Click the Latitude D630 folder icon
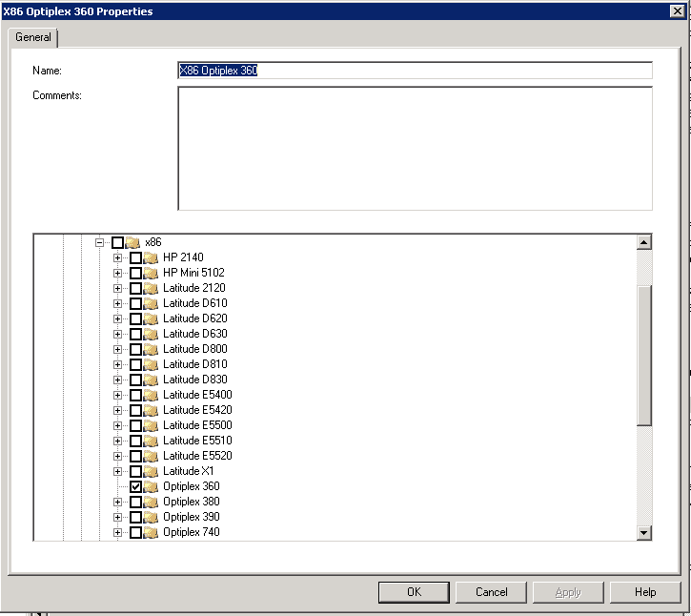 pyautogui.click(x=151, y=334)
